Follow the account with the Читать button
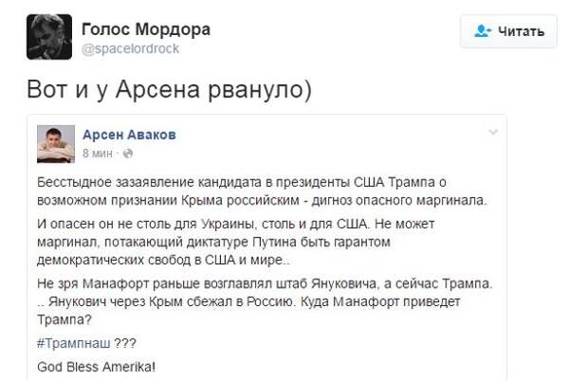Image resolution: width=588 pixels, height=381 pixels. click(508, 31)
